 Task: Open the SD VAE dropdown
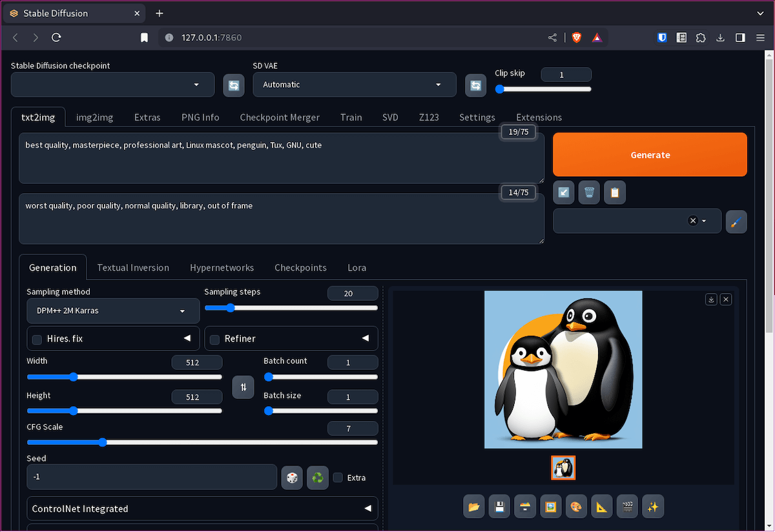354,85
